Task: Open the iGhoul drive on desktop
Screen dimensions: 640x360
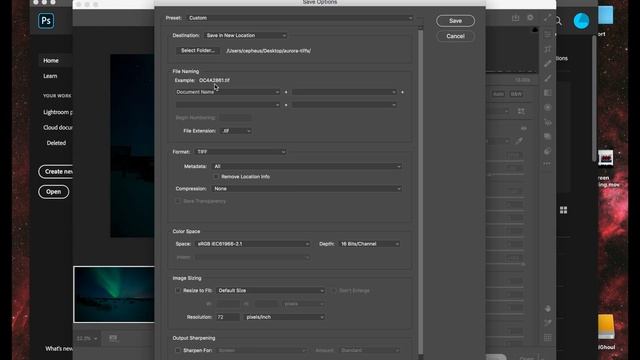Action: click(606, 327)
